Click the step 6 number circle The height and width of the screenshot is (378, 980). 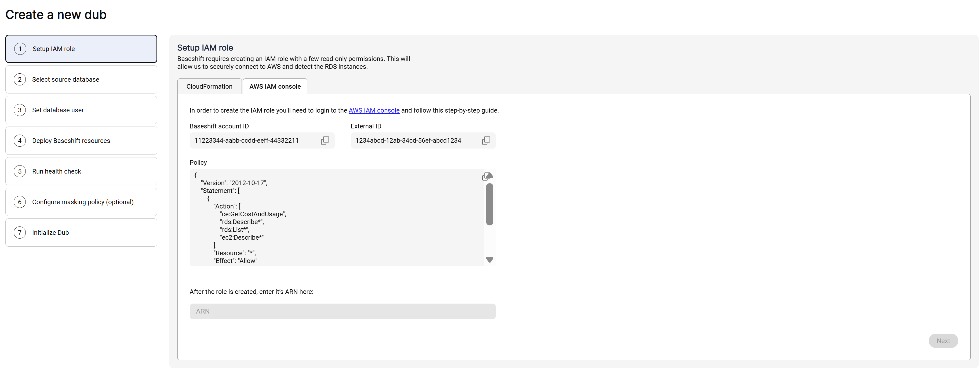(20, 202)
